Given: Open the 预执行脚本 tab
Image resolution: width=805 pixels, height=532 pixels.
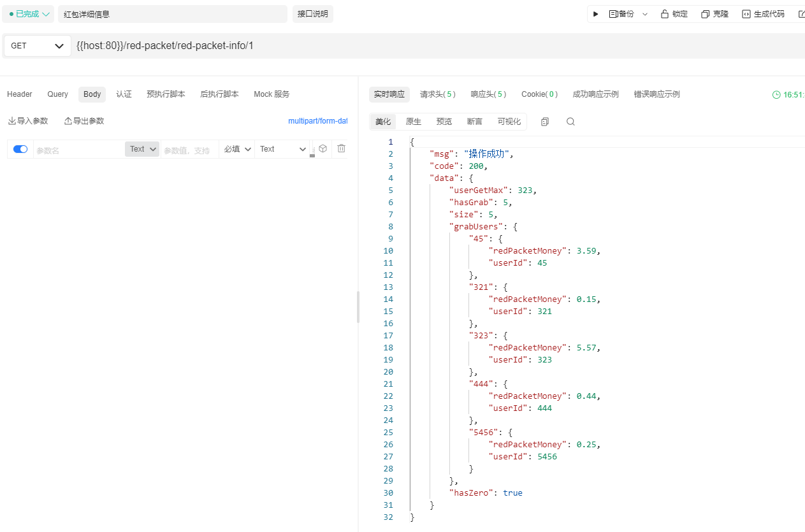Looking at the screenshot, I should [x=166, y=94].
